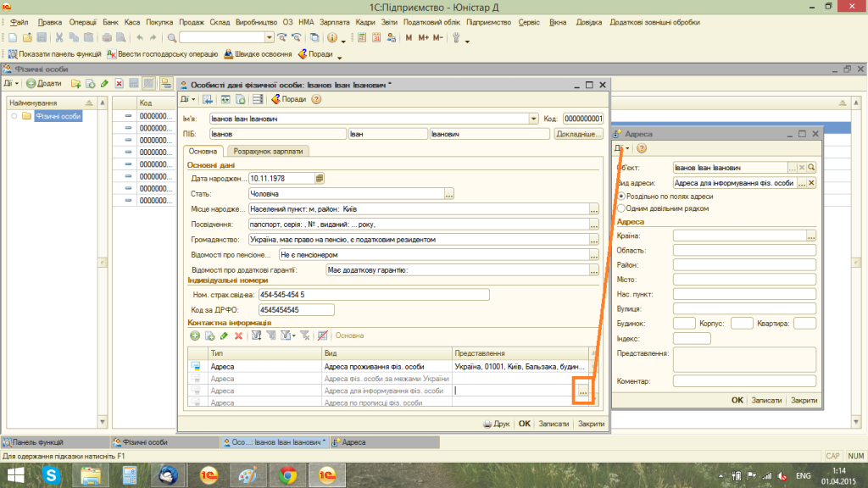Click the Код за ДРФО field
868x488 pixels.
[296, 310]
